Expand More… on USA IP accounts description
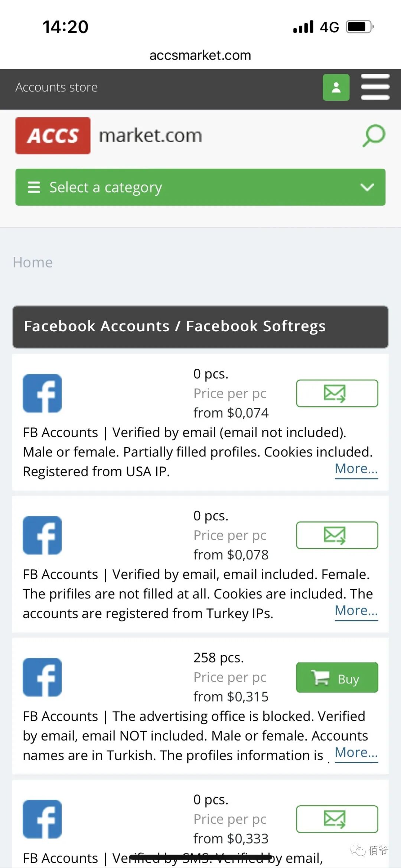The image size is (401, 868). coord(356,469)
